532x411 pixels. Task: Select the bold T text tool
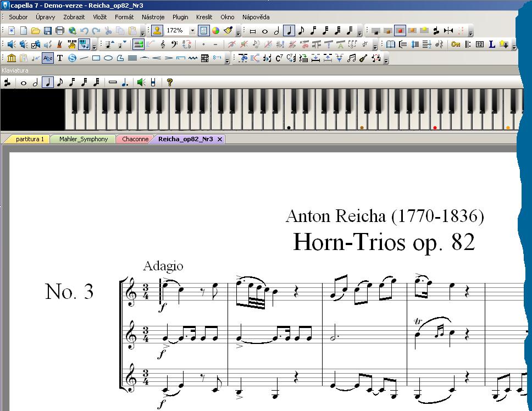[x=60, y=58]
